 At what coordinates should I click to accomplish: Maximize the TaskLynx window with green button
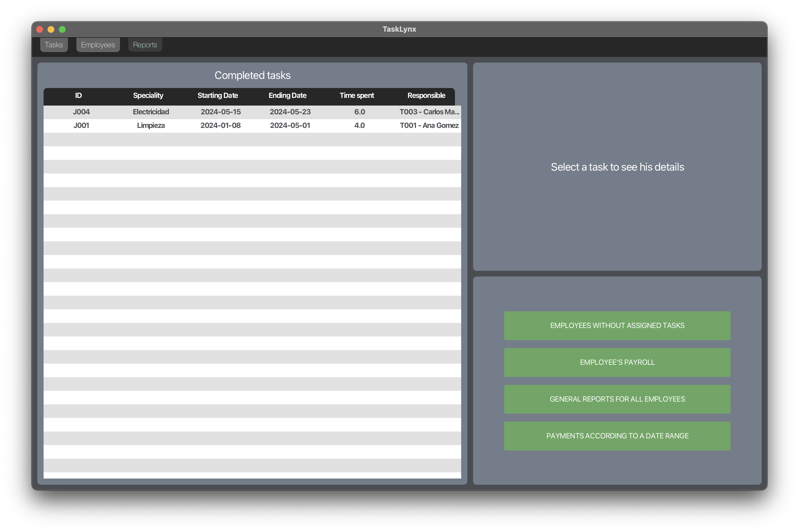point(63,29)
